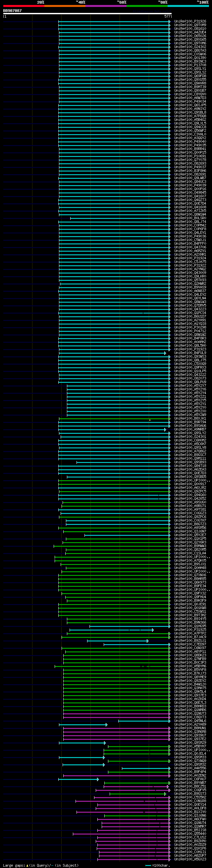Select label UniRef100_A5Y2W9
Viewport: 212px width, 868px height.
(190, 415)
